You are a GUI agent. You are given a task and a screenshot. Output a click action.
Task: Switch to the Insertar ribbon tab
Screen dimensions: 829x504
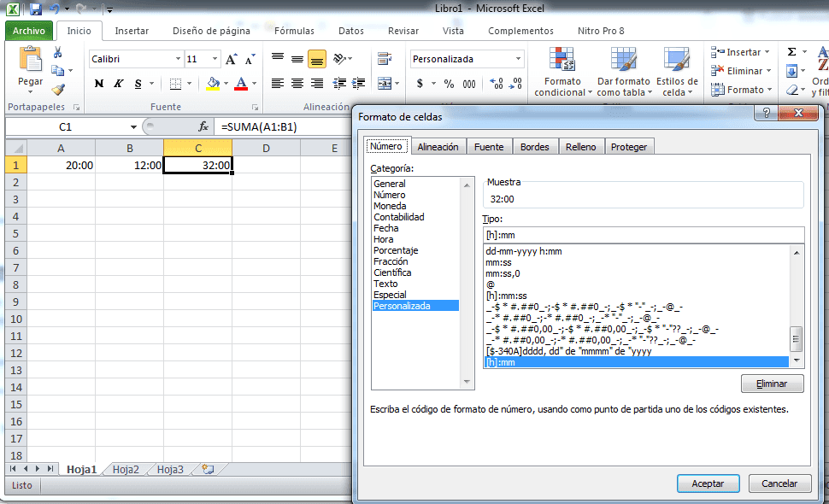tap(132, 31)
